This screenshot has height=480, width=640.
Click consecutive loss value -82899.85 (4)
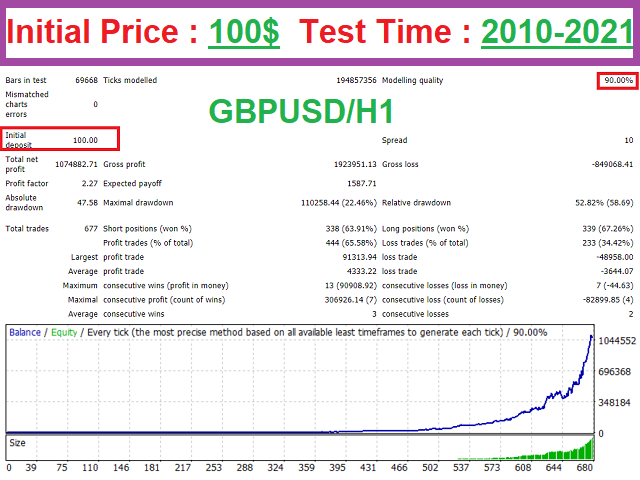608,300
